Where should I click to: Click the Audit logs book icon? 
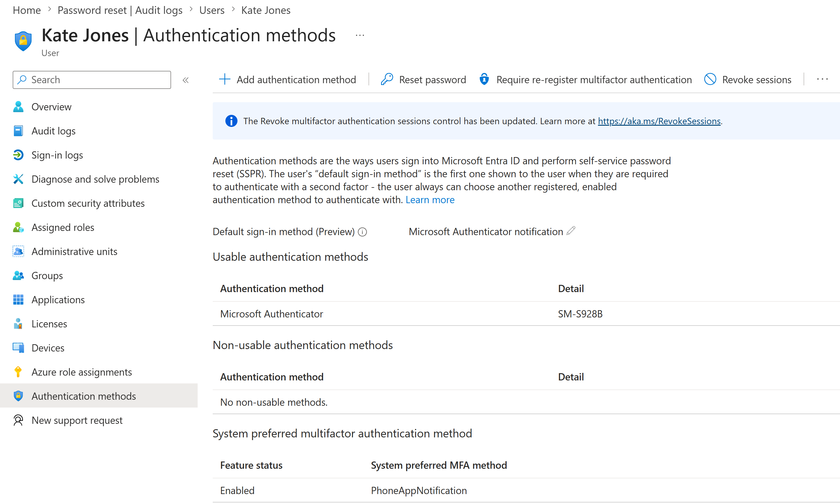point(18,131)
